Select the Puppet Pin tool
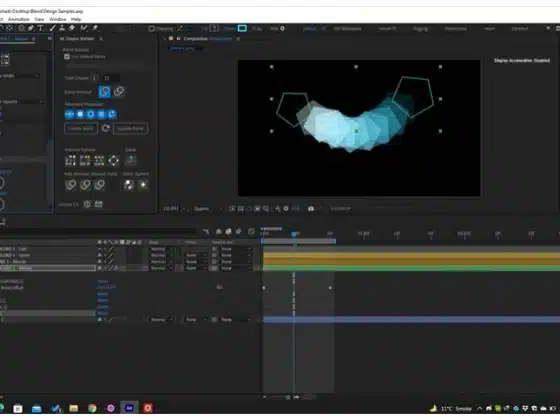The width and height of the screenshot is (560, 420). 95,28
